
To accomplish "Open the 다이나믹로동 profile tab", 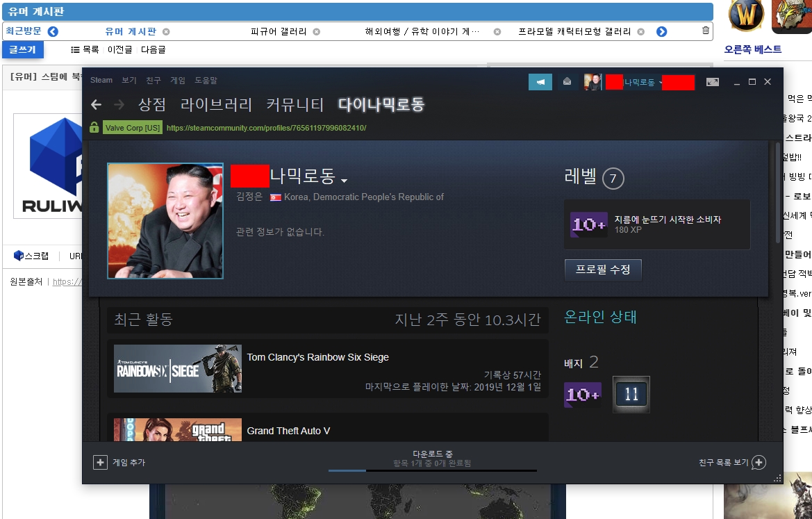I will tap(381, 105).
